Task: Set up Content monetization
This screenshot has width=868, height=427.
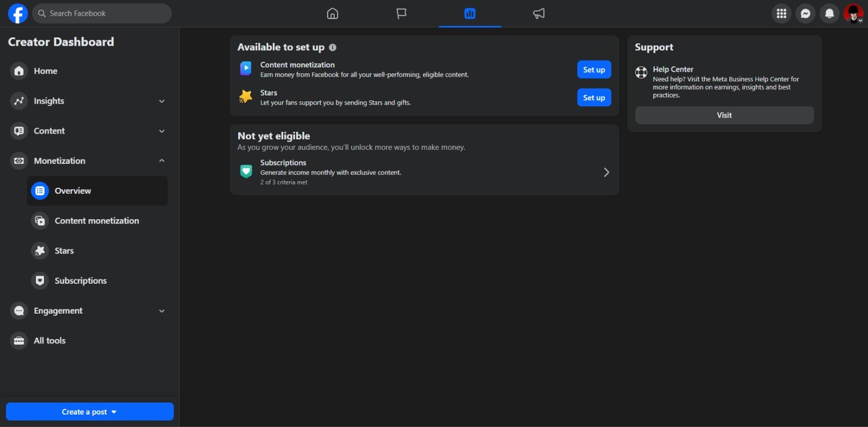Action: [594, 69]
